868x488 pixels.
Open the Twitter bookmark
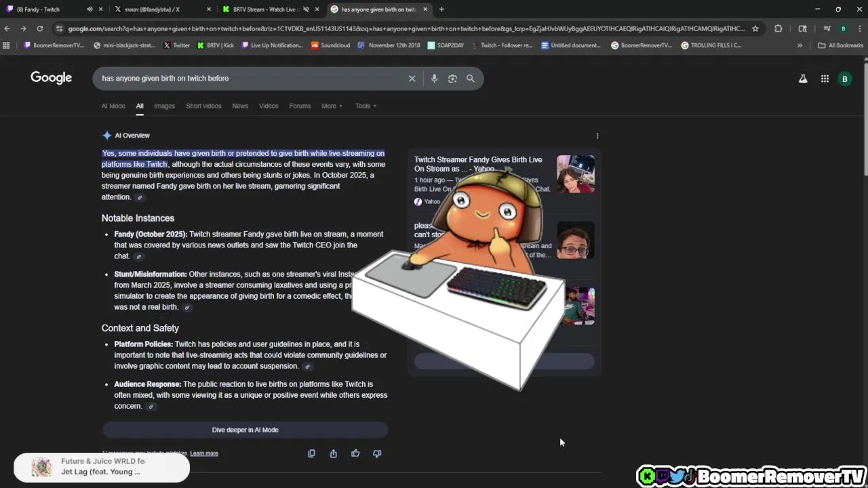(176, 45)
